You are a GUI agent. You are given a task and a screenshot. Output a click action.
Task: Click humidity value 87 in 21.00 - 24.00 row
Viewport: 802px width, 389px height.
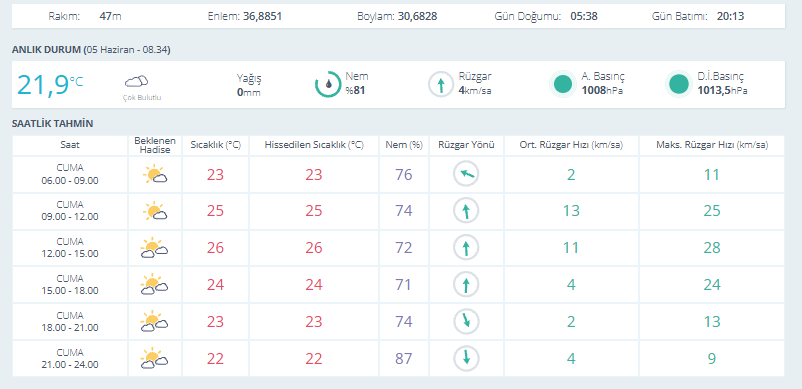404,359
